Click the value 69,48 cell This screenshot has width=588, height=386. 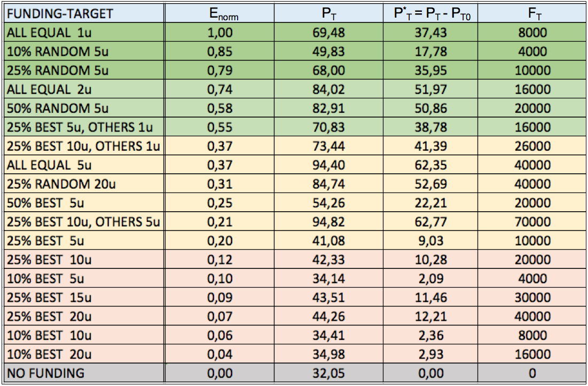click(329, 33)
